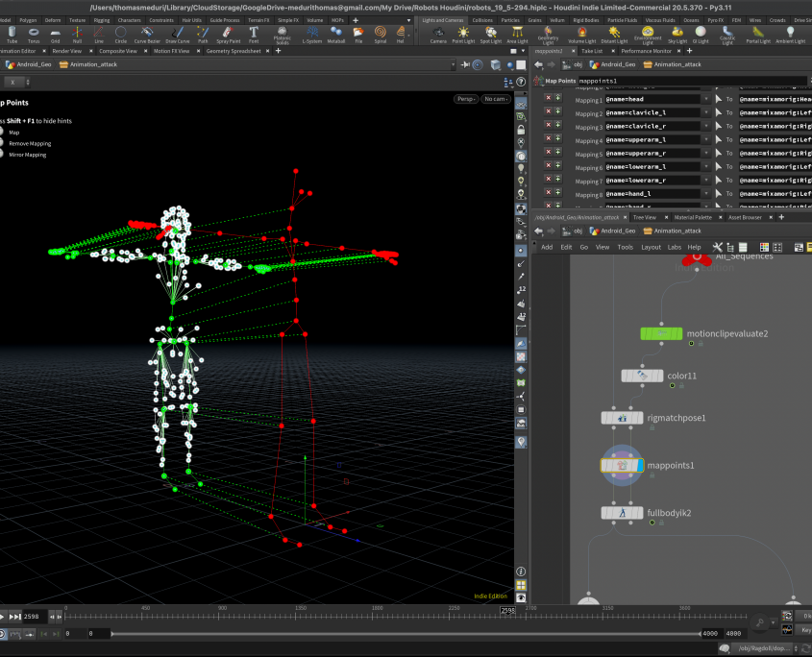
Task: Create a Sky Light from shelf
Action: coord(677,35)
